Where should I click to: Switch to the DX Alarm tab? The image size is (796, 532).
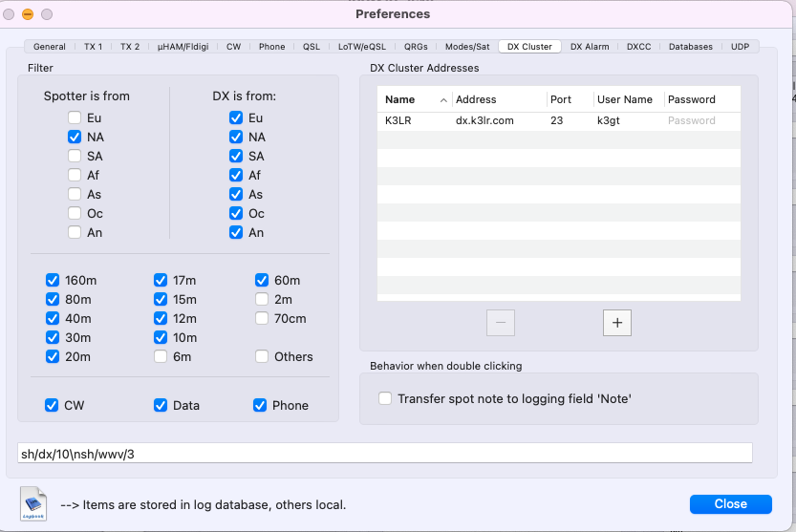590,46
